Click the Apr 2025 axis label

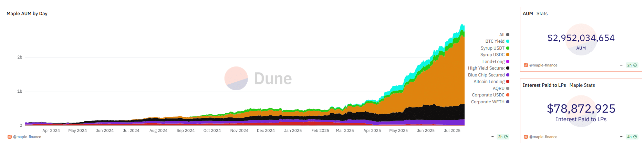[372, 131]
